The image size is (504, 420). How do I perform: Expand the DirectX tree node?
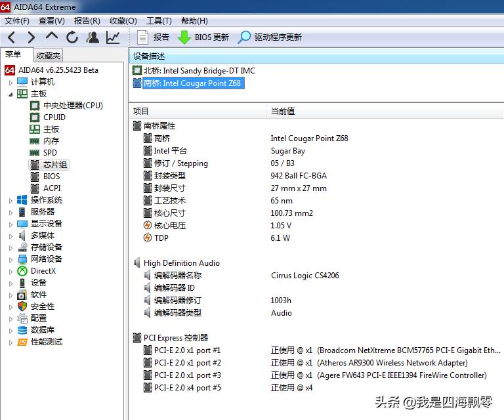[10, 272]
